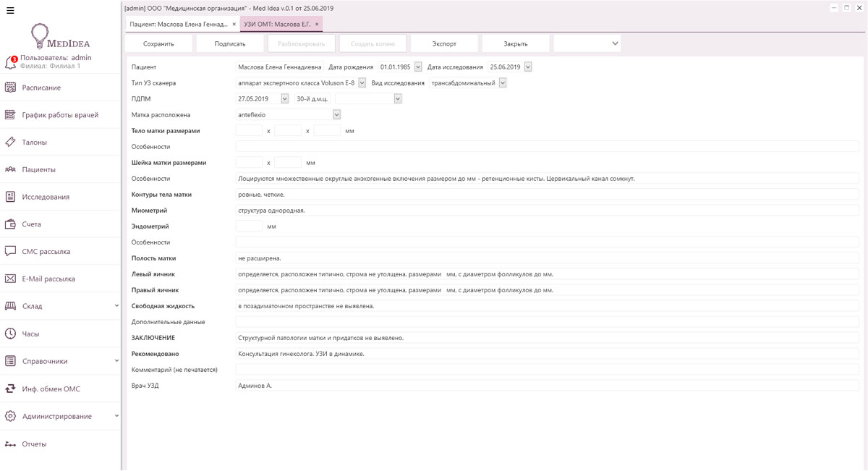Close the Пациент: Маслова tab
868x471 pixels.
click(x=234, y=25)
